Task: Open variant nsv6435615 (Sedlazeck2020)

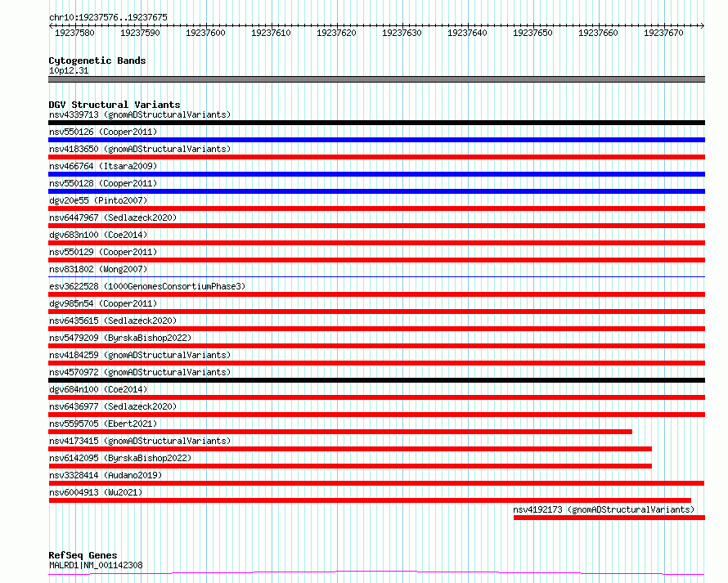Action: tap(113, 321)
